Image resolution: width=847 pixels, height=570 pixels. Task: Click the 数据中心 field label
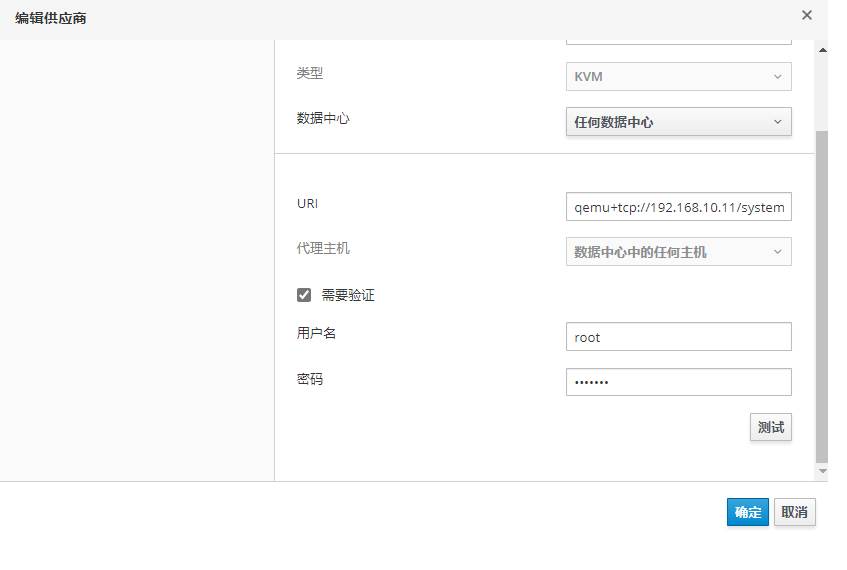[x=323, y=118]
